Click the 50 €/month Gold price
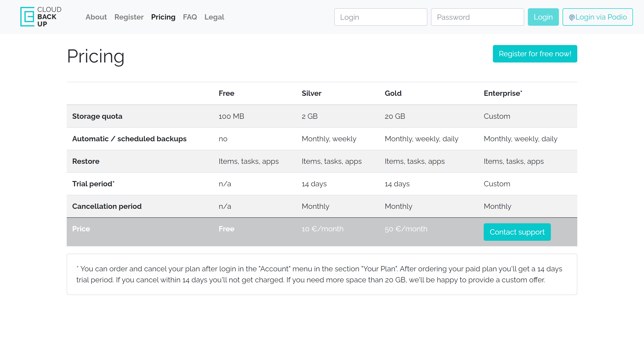 (406, 229)
